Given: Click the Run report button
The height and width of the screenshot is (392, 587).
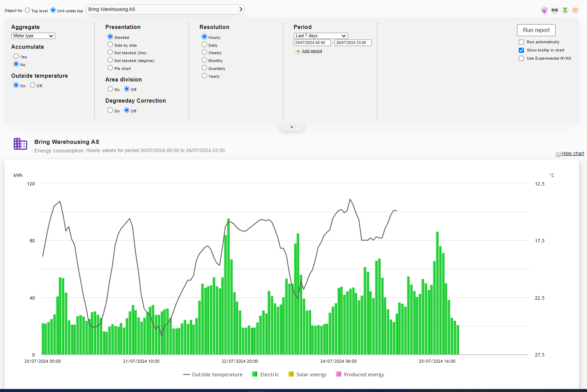Looking at the screenshot, I should [x=536, y=30].
